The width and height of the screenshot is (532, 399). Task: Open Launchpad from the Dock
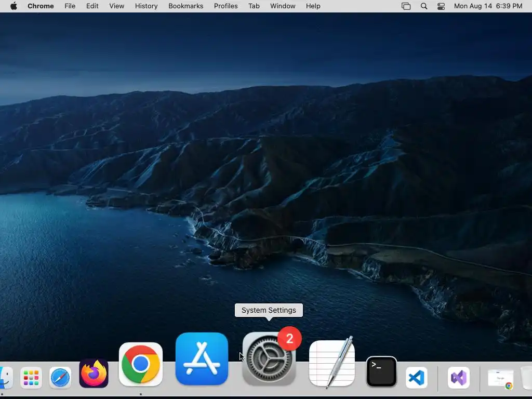tap(31, 378)
